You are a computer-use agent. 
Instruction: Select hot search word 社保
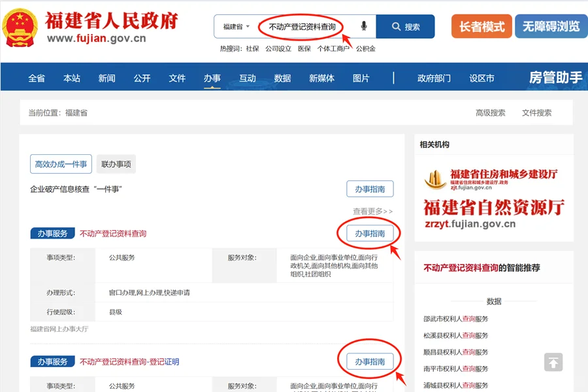click(252, 49)
